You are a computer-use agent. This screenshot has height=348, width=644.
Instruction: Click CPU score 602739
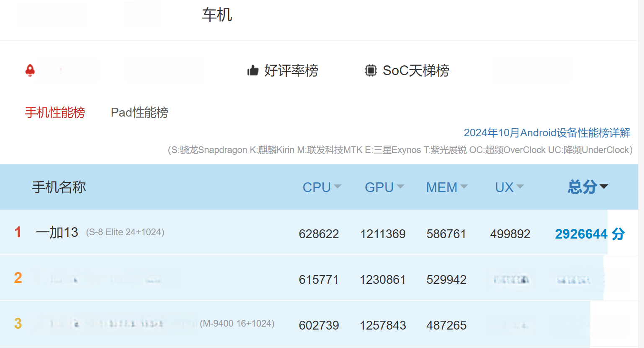coord(319,325)
